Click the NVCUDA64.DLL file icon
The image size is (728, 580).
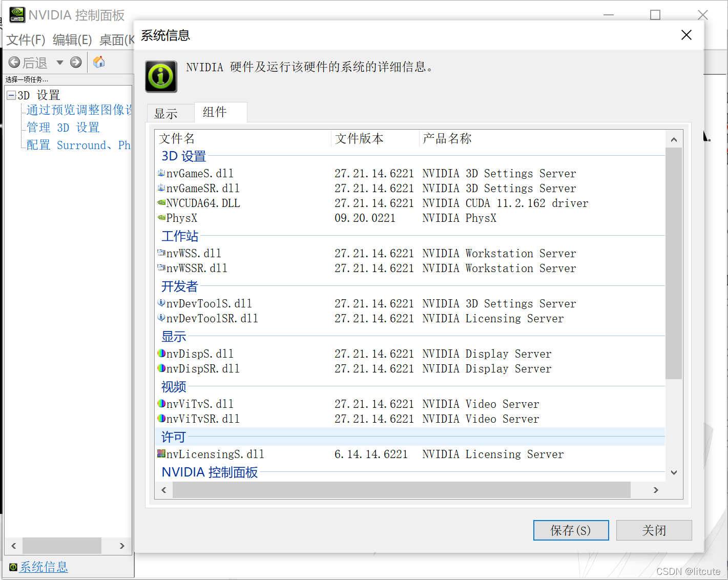click(161, 203)
